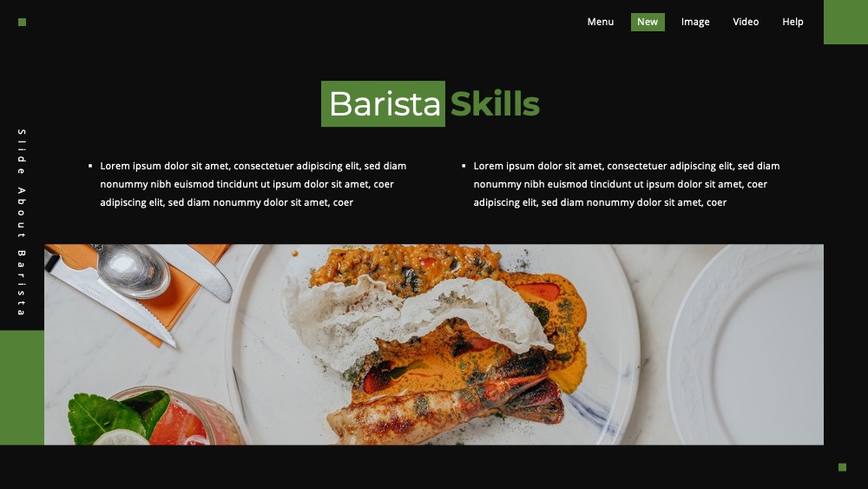
Task: Open the Video navigation item
Action: (746, 22)
